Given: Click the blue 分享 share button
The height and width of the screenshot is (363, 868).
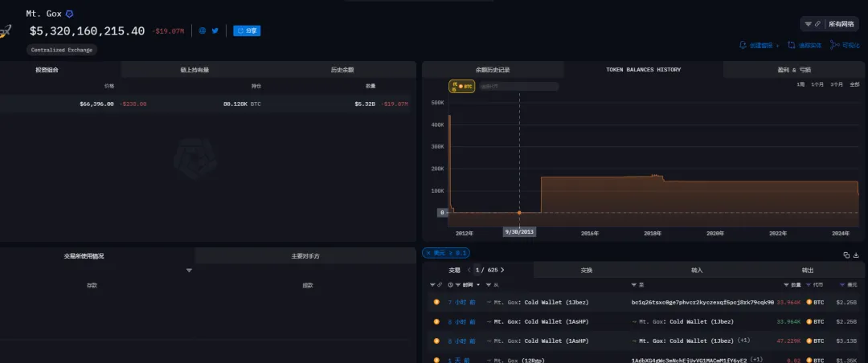Looking at the screenshot, I should tap(247, 31).
